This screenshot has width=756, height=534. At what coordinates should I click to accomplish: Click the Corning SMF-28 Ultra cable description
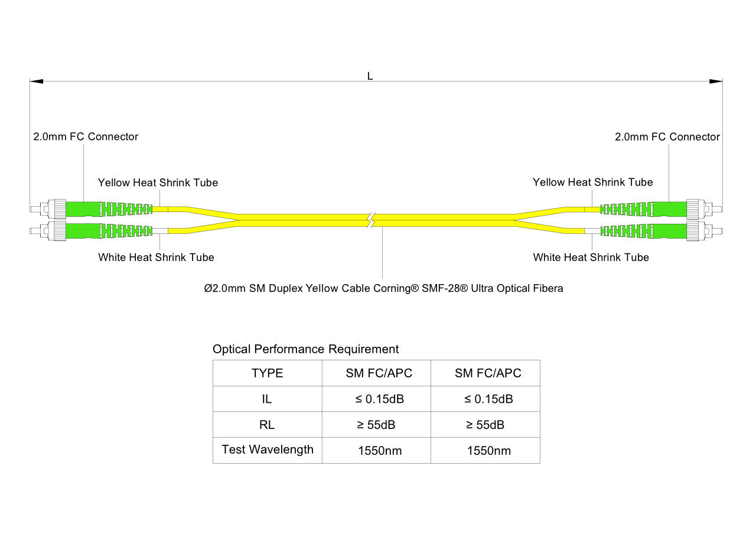coord(383,288)
